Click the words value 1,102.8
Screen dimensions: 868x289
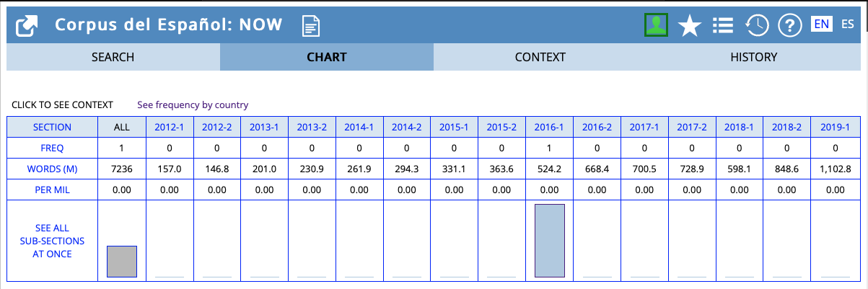(836, 168)
